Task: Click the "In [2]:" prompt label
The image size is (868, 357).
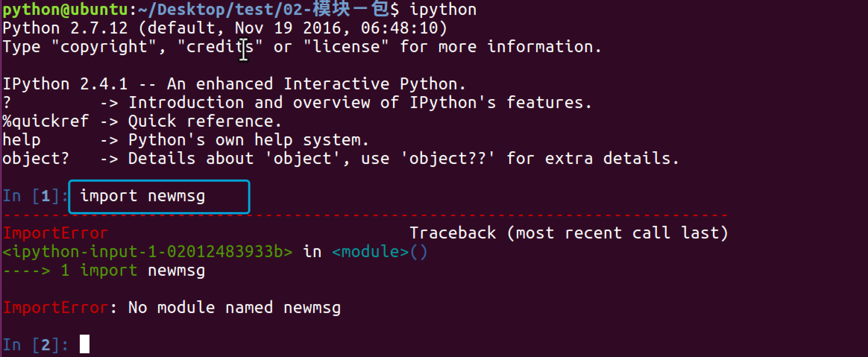Action: [x=35, y=345]
